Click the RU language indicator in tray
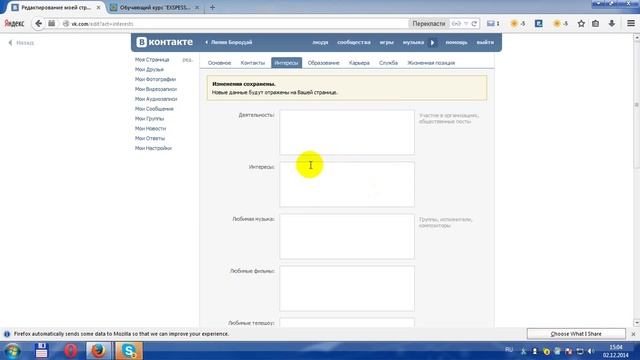The height and width of the screenshot is (360, 640). click(509, 350)
